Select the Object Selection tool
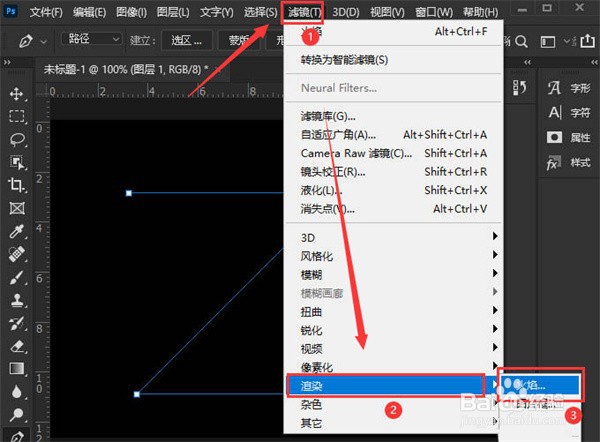The height and width of the screenshot is (442, 600). point(17,163)
